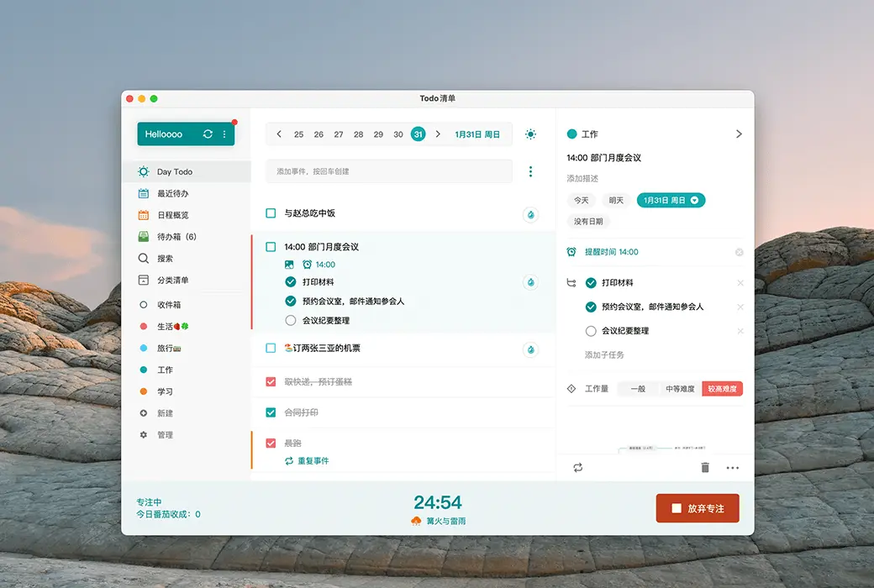The image size is (874, 588).
Task: Open the three-dot more options in detail panel
Action: [733, 468]
